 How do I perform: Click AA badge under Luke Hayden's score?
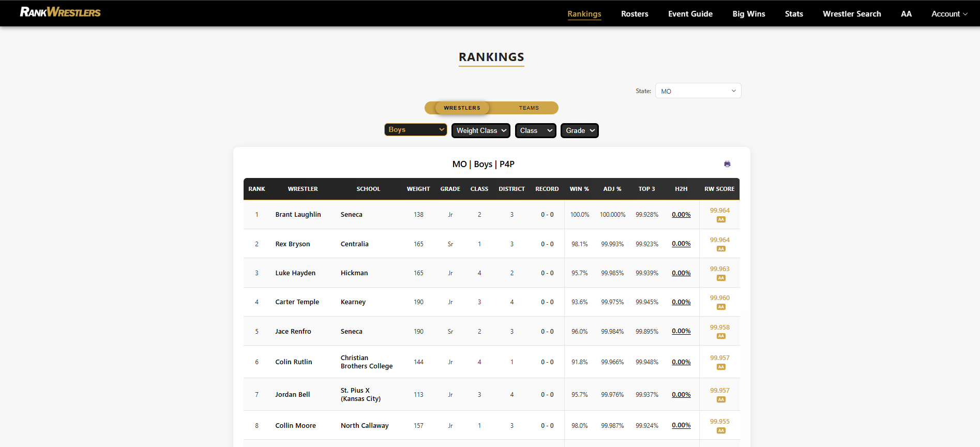point(721,278)
